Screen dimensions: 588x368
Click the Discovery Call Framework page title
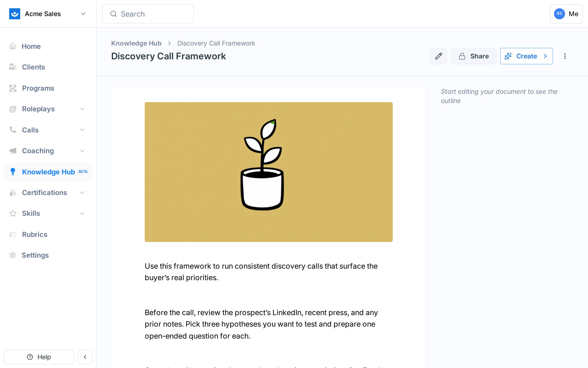168,56
